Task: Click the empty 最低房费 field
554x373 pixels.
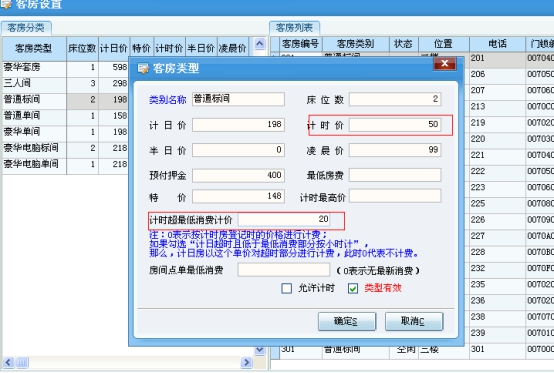Action: (x=395, y=175)
